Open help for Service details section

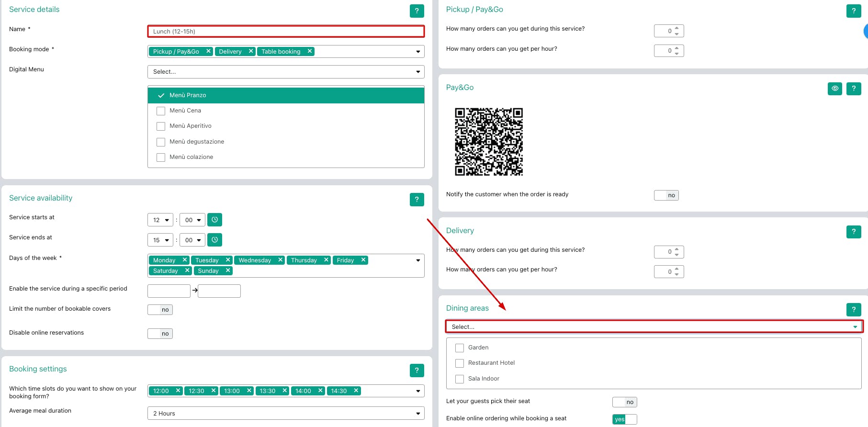(x=417, y=11)
